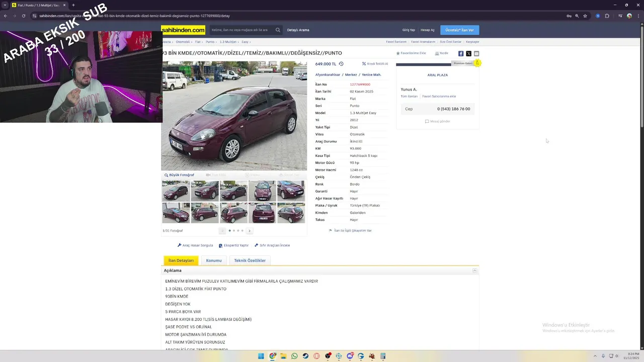
Task: Select the İlan Detayları tab
Action: [181, 260]
